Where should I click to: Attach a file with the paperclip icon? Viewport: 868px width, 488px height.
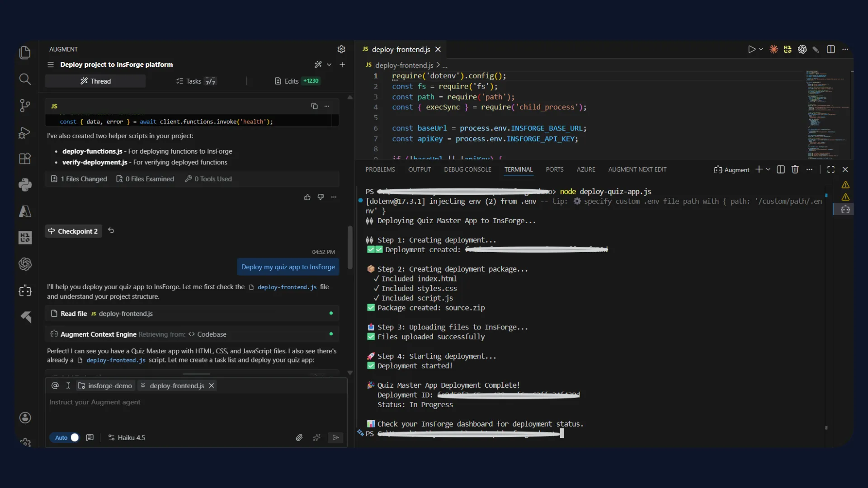299,437
